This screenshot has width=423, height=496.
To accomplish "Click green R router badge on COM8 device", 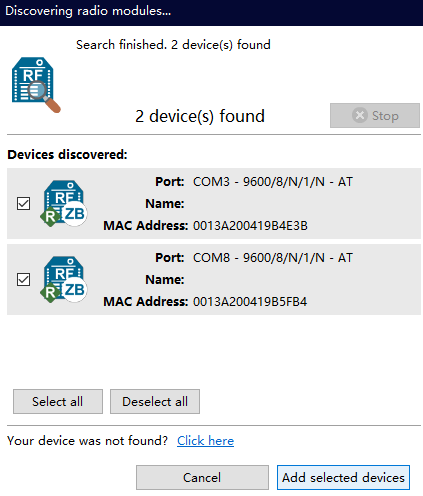I will 50,293.
